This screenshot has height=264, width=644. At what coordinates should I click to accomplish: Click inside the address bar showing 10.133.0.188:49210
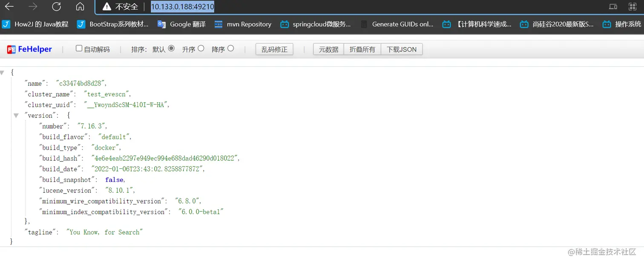[182, 6]
